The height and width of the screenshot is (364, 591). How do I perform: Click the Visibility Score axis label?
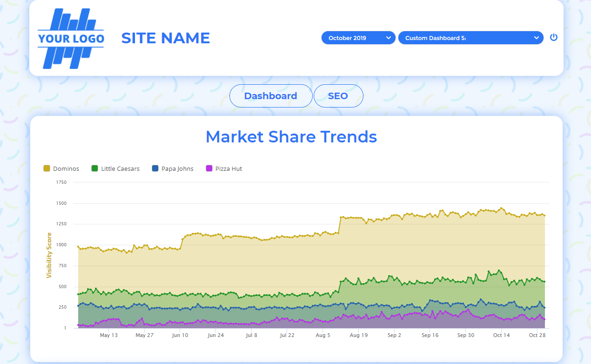click(x=49, y=256)
